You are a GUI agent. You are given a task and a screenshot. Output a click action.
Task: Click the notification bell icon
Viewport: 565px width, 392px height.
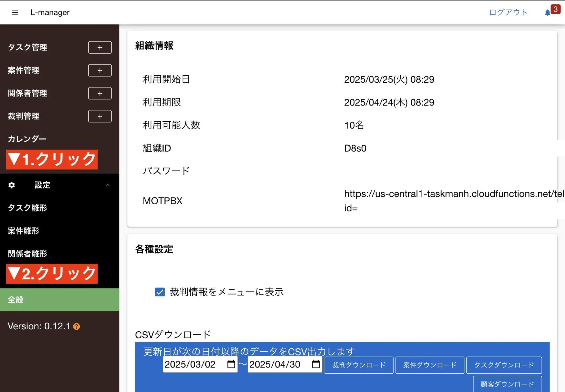[x=547, y=13]
